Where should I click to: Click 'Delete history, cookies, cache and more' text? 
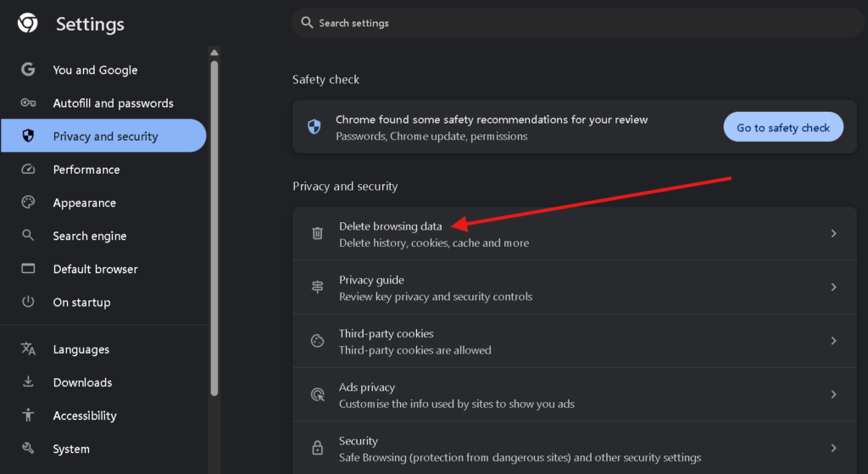click(x=434, y=243)
